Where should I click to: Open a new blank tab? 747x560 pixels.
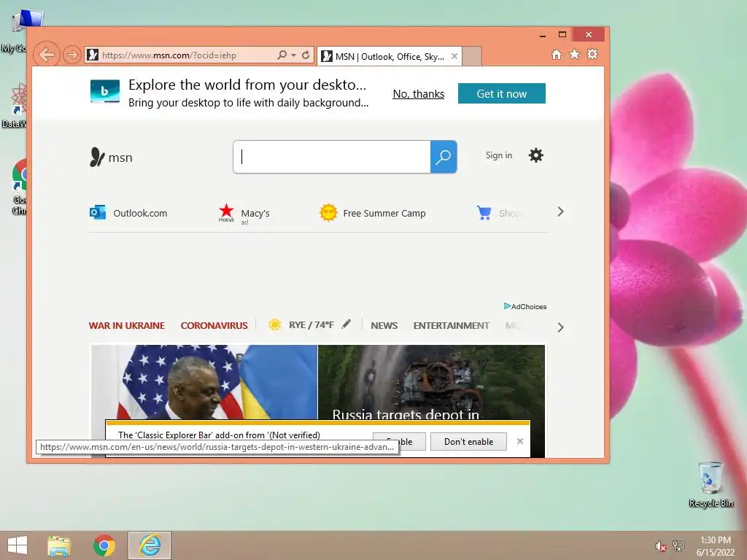click(472, 56)
